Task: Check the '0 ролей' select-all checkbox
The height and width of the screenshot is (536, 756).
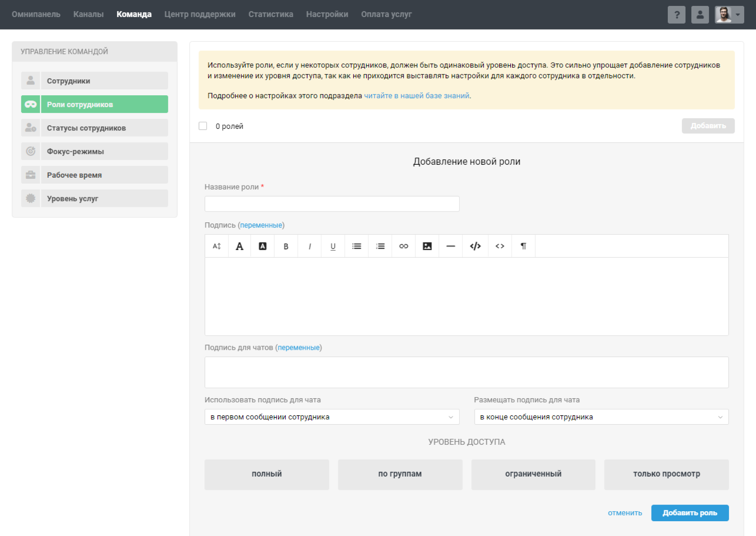Action: coord(203,126)
